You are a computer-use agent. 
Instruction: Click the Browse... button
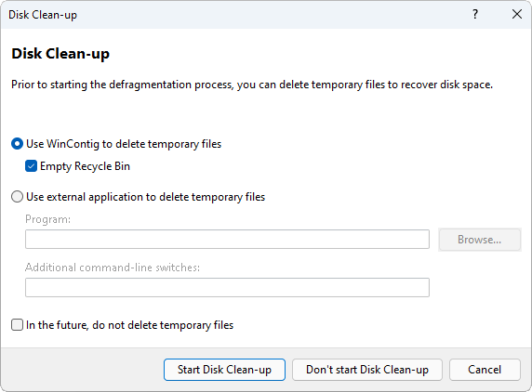(x=479, y=240)
